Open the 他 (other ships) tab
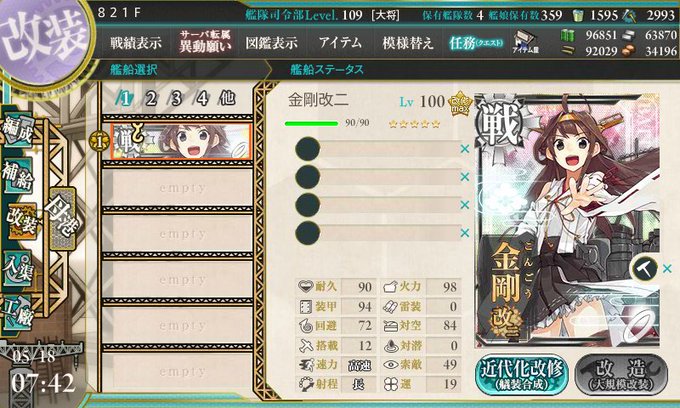Viewport: 680px width, 408px height. pos(227,98)
